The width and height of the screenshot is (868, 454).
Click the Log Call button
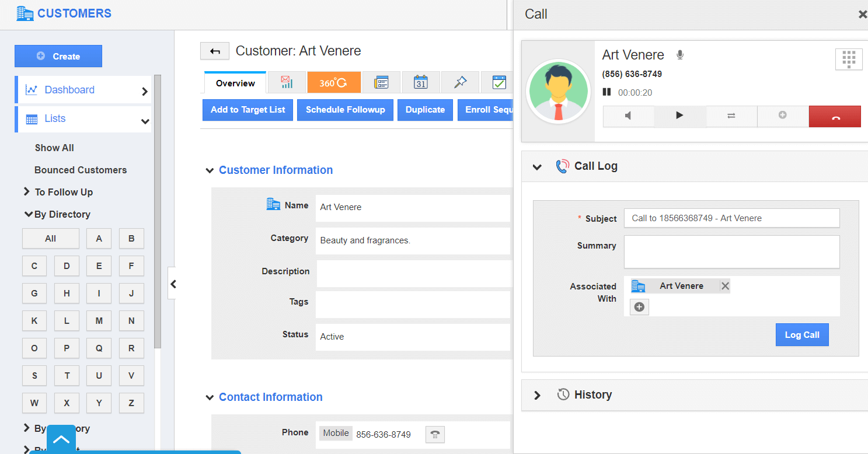801,335
